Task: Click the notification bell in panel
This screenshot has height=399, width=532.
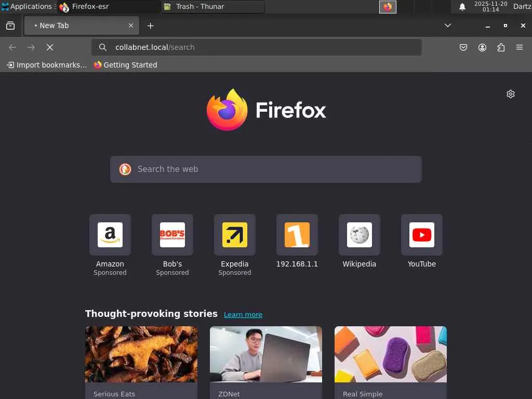Action: pos(462,7)
